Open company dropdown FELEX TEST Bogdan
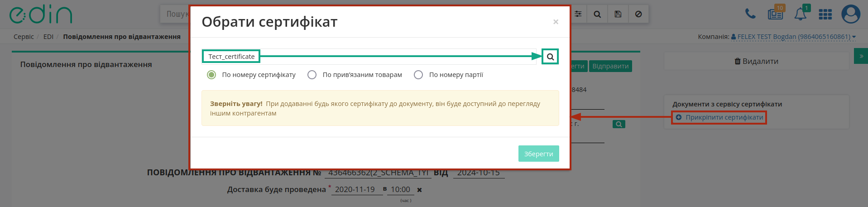 click(794, 37)
